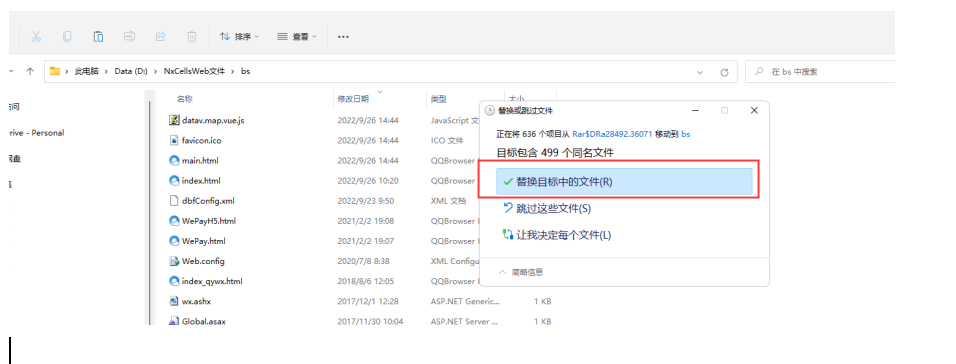The width and height of the screenshot is (956, 364).
Task: Open the 查看 view dropdown
Action: point(297,37)
